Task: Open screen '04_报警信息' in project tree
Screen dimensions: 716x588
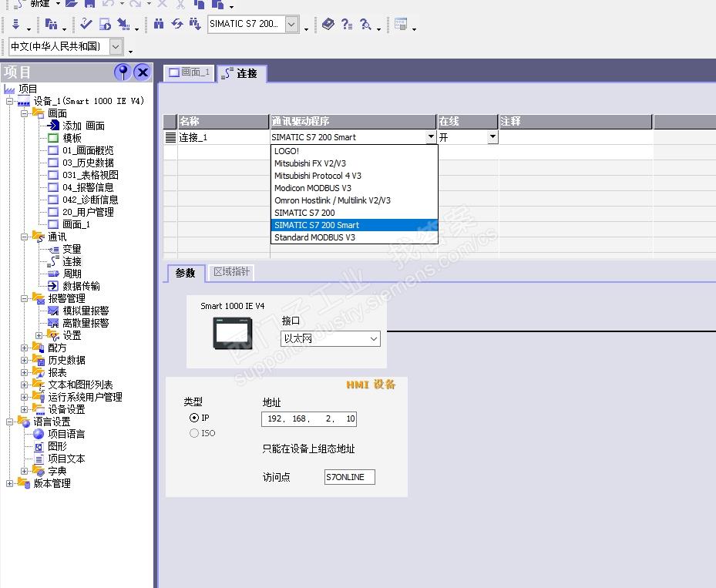Action: click(88, 187)
